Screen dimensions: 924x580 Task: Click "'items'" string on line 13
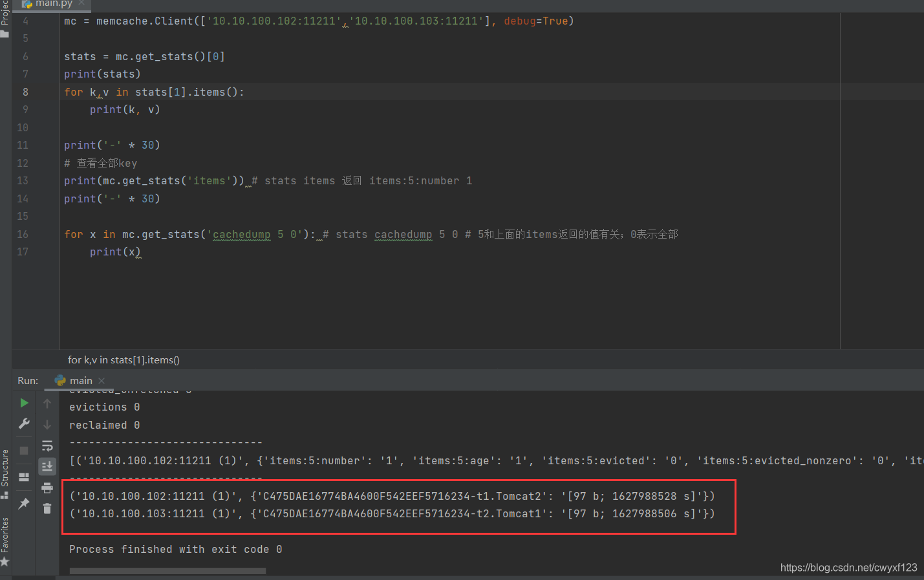point(210,180)
